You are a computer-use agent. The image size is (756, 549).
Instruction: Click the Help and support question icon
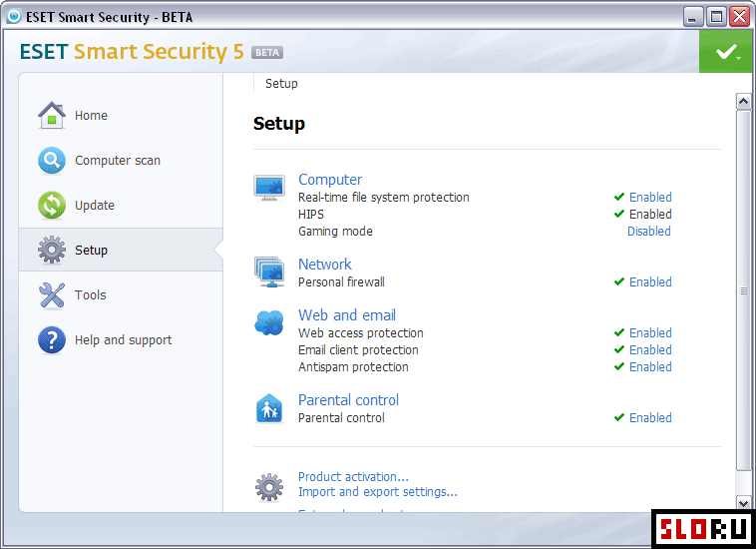[52, 339]
